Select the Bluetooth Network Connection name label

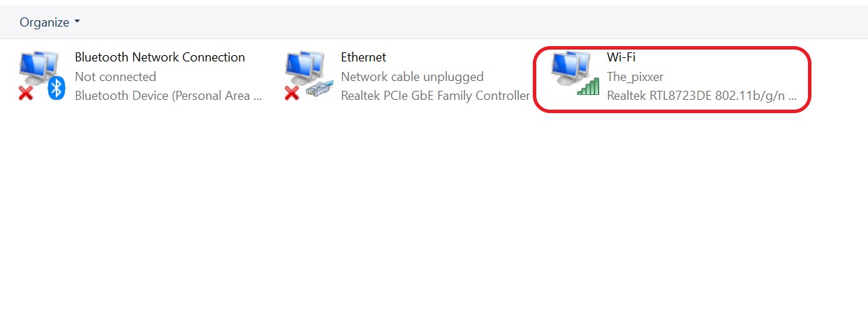tap(160, 57)
